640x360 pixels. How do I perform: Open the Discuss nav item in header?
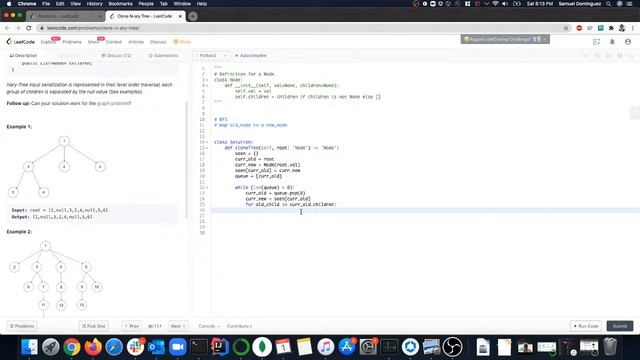[158, 42]
